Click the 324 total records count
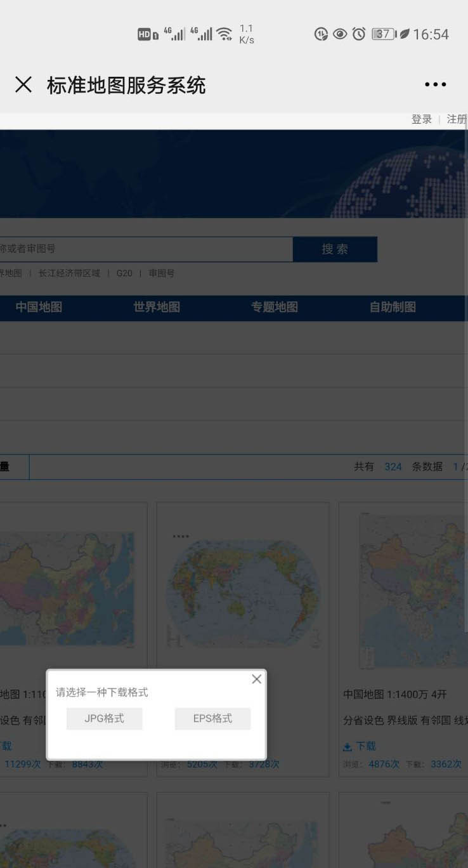Viewport: 468px width, 868px height. tap(393, 467)
